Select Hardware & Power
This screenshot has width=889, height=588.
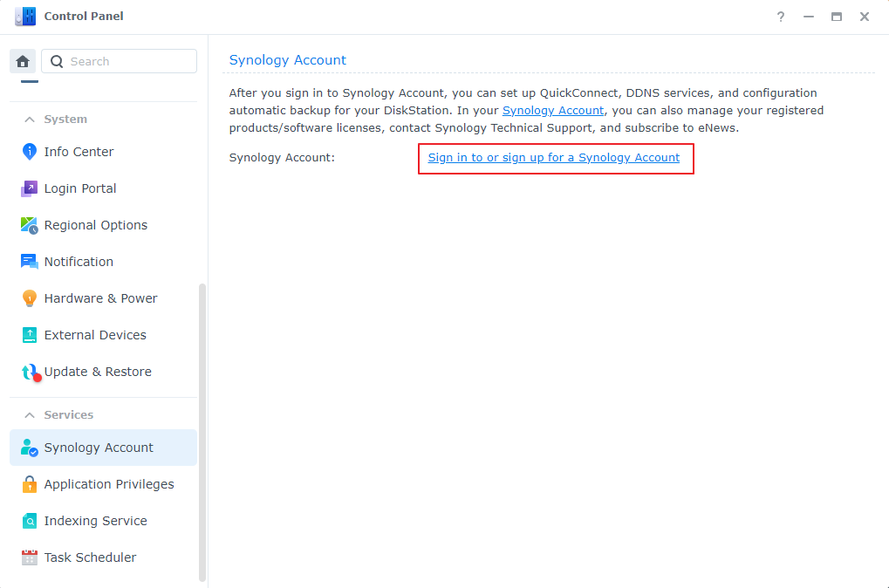pos(103,298)
